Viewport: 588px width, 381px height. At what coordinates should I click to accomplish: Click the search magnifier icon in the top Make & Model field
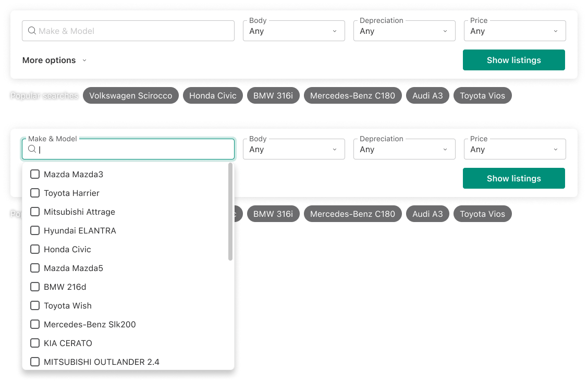(32, 31)
